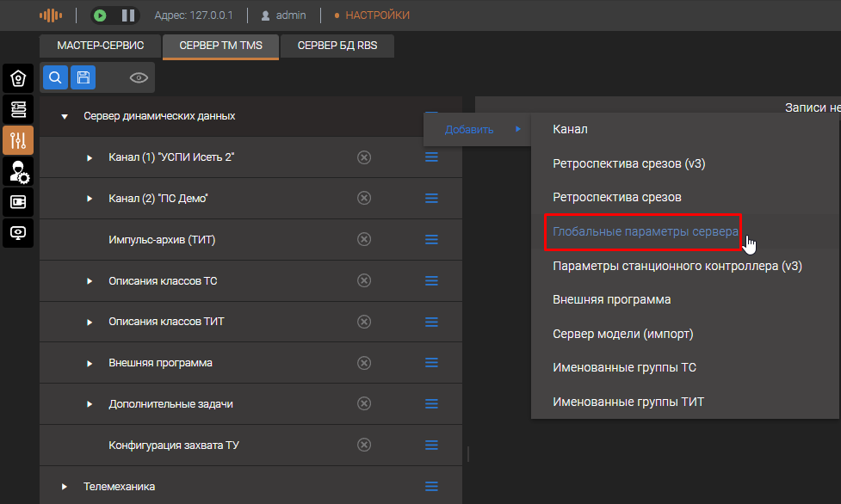Screen dimensions: 841x504
Task: Delete the Канал (1) "УСПИ Исеть 2" row
Action: pyautogui.click(x=364, y=157)
